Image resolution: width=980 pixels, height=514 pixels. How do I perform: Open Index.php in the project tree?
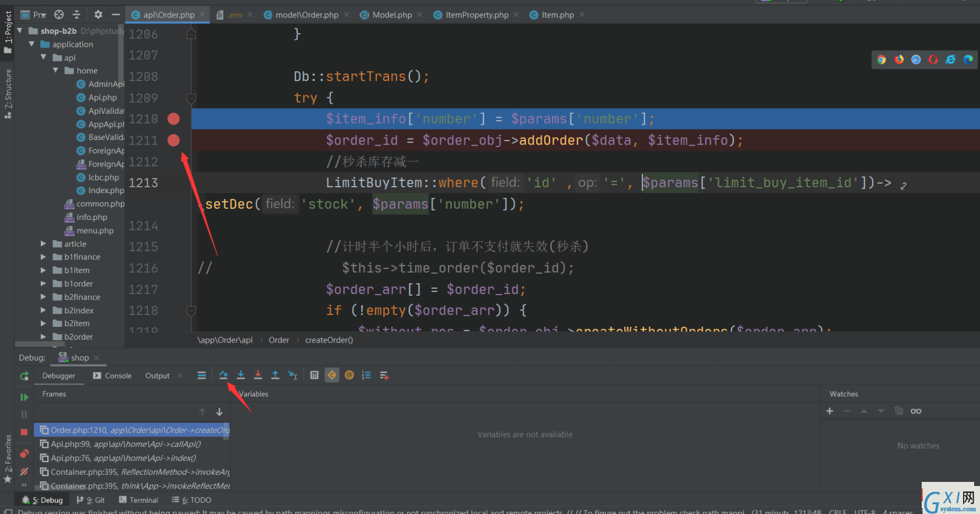coord(106,190)
